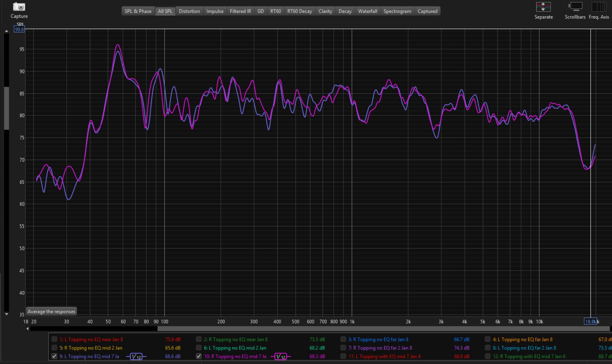612x364 pixels.
Task: Click the up arrow on SPL axis
Action: coord(6,31)
